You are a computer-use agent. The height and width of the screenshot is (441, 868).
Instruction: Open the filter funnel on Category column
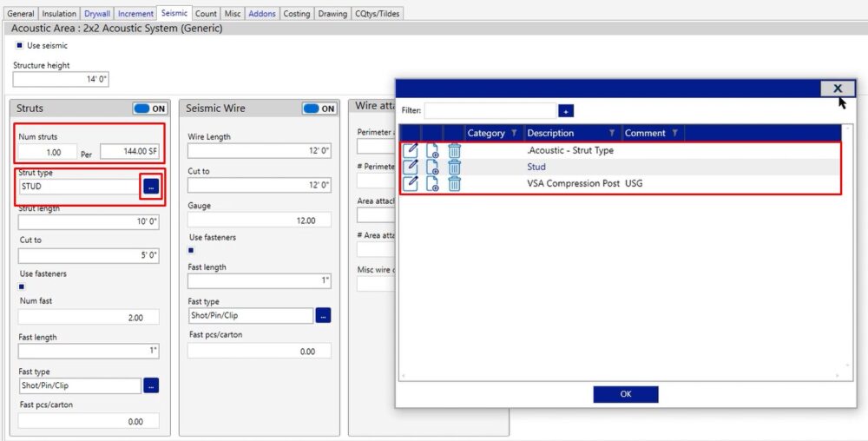513,133
